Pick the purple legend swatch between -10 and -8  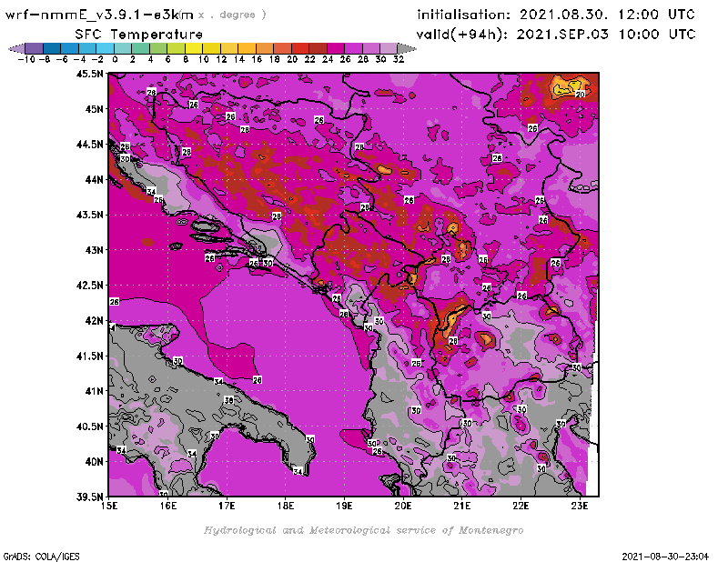click(35, 48)
